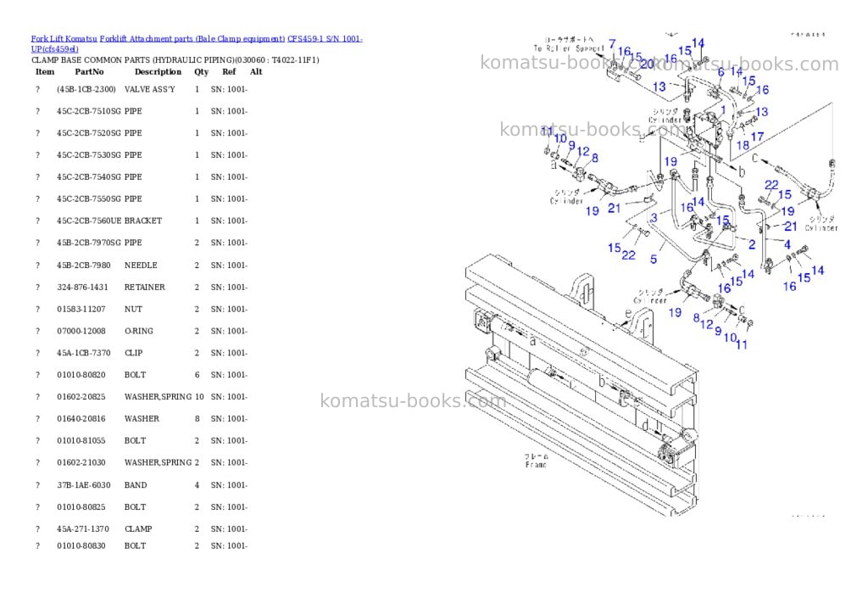
Task: Select part number (45B-1CB-2300)
Action: point(86,89)
